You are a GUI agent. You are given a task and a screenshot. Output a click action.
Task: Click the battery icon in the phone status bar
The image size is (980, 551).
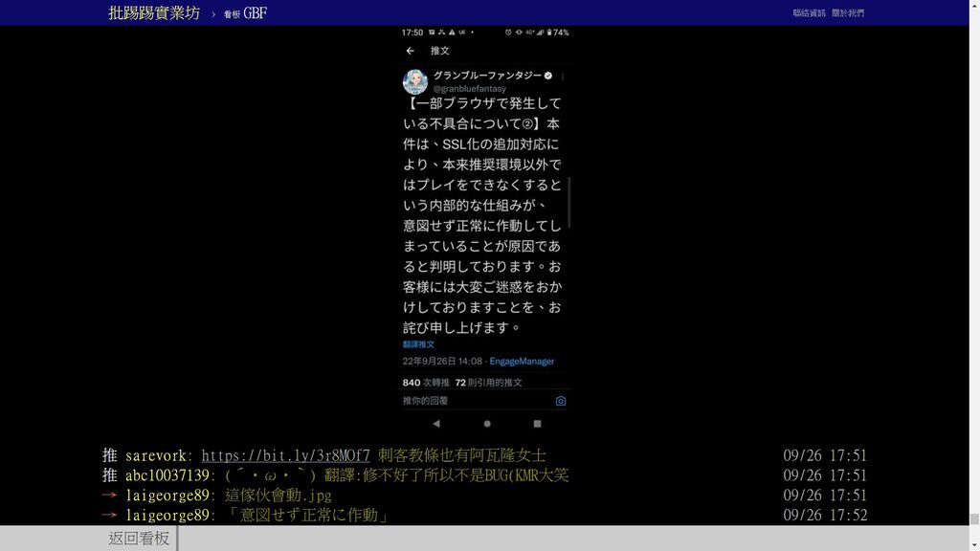pyautogui.click(x=549, y=32)
